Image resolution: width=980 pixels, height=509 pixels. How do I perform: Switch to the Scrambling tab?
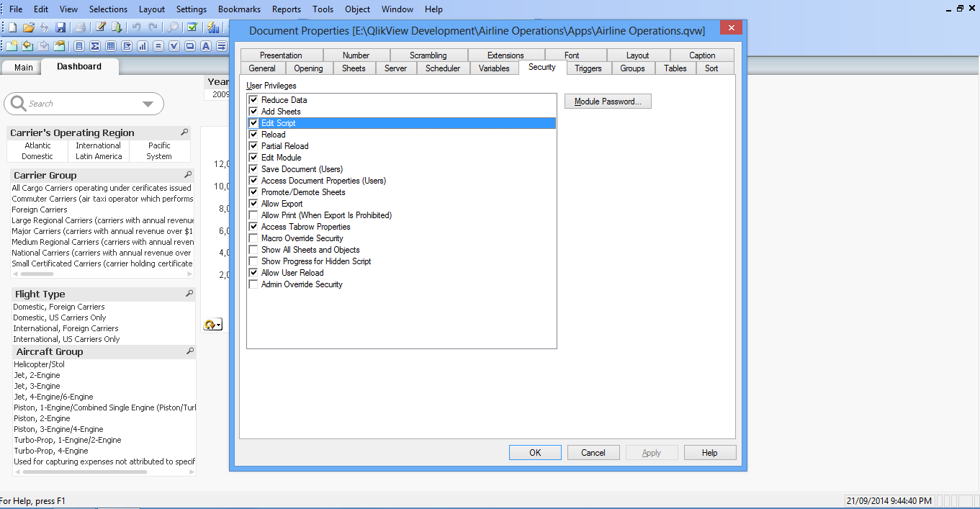[428, 55]
